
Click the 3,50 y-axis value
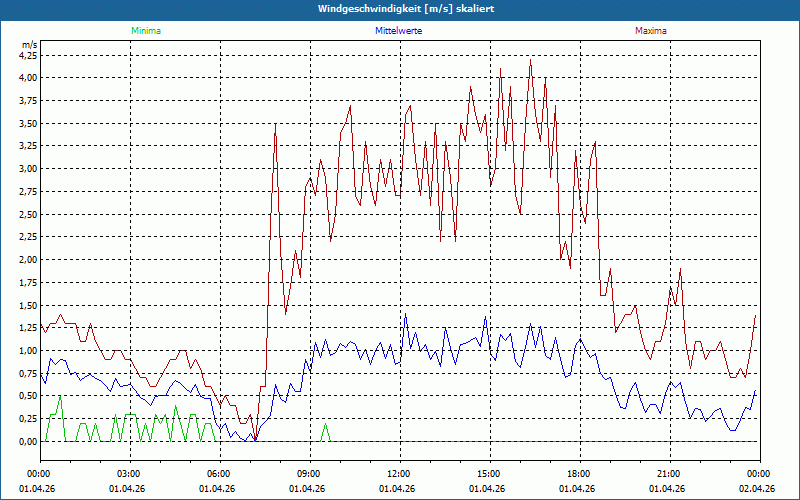point(29,123)
